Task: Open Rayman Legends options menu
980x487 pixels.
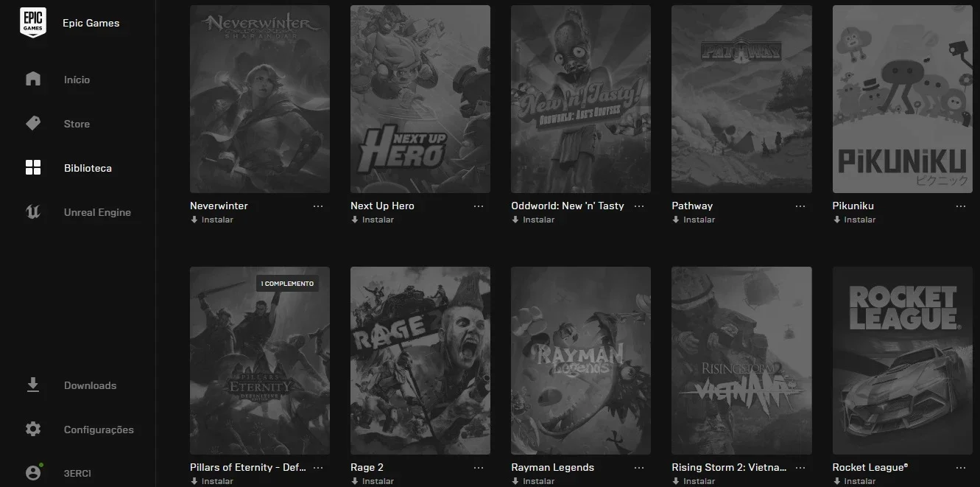Action: pos(639,468)
